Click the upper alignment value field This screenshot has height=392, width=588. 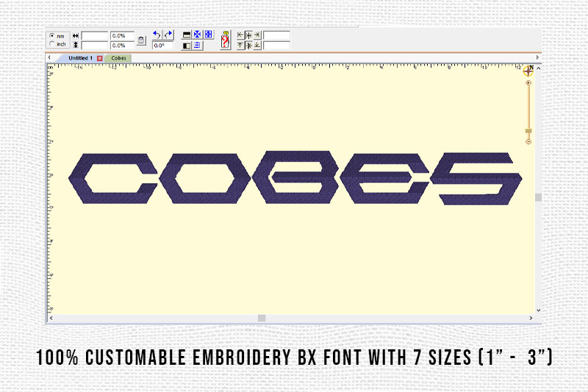276,35
